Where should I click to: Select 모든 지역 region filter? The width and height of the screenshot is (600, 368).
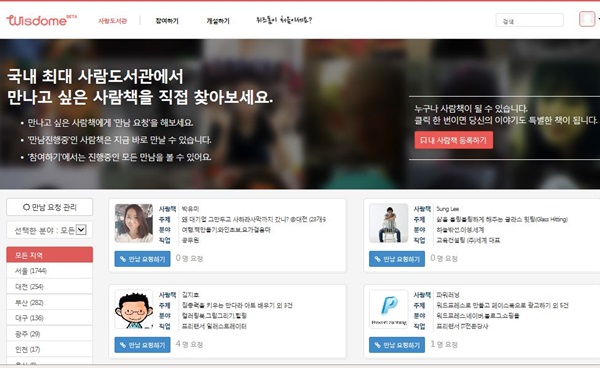[x=50, y=255]
